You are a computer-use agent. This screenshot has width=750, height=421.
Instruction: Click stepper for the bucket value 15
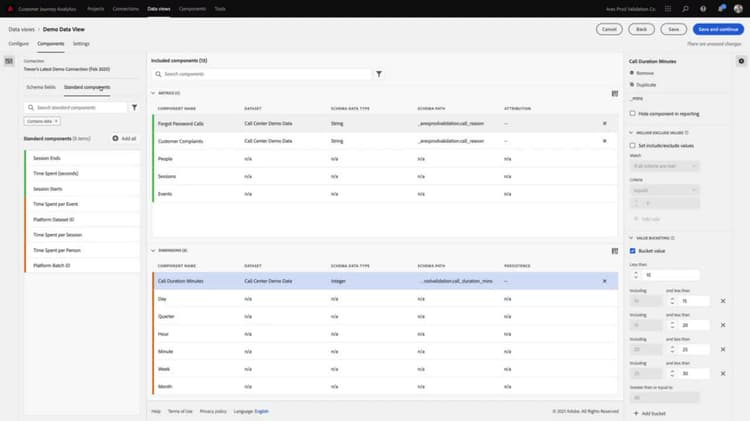coord(673,301)
